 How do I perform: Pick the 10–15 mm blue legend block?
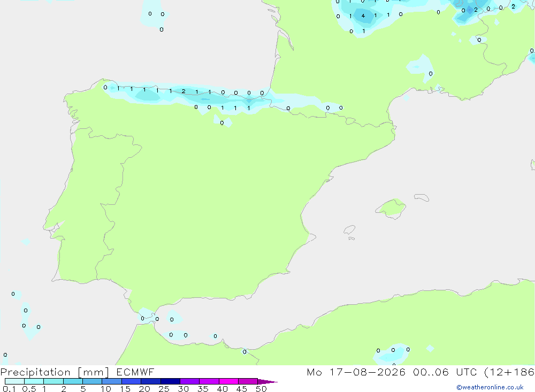click(112, 381)
